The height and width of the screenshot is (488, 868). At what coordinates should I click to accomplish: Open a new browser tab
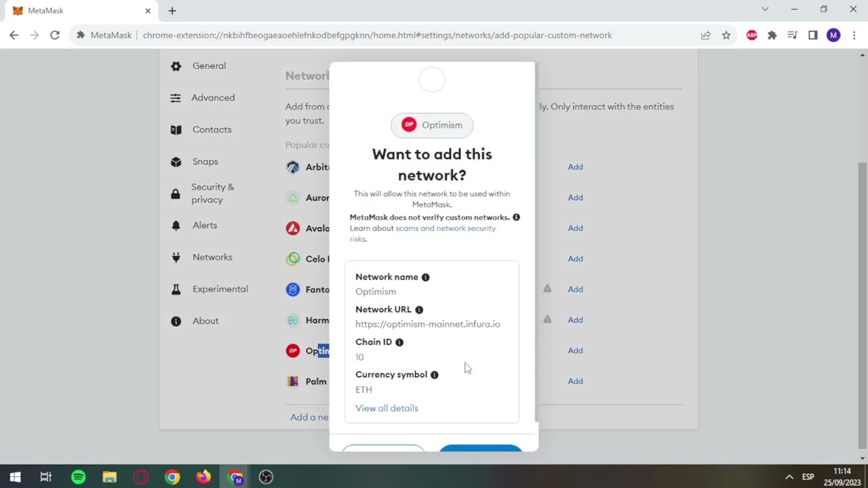coord(172,11)
